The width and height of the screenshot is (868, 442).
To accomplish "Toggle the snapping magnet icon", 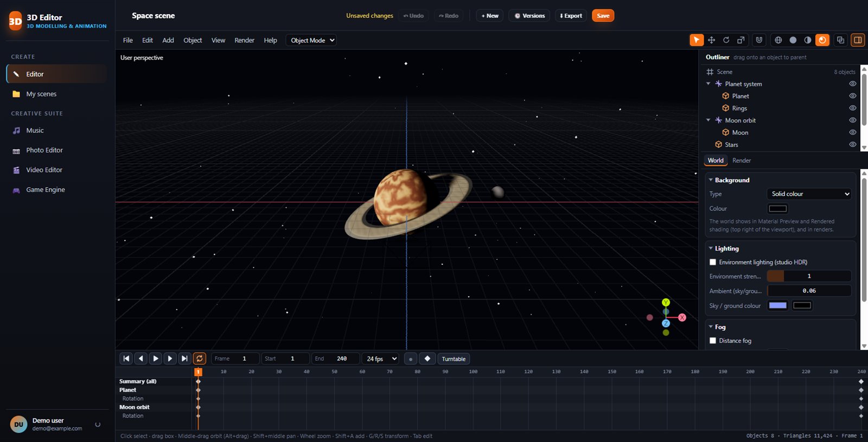I will pos(759,40).
